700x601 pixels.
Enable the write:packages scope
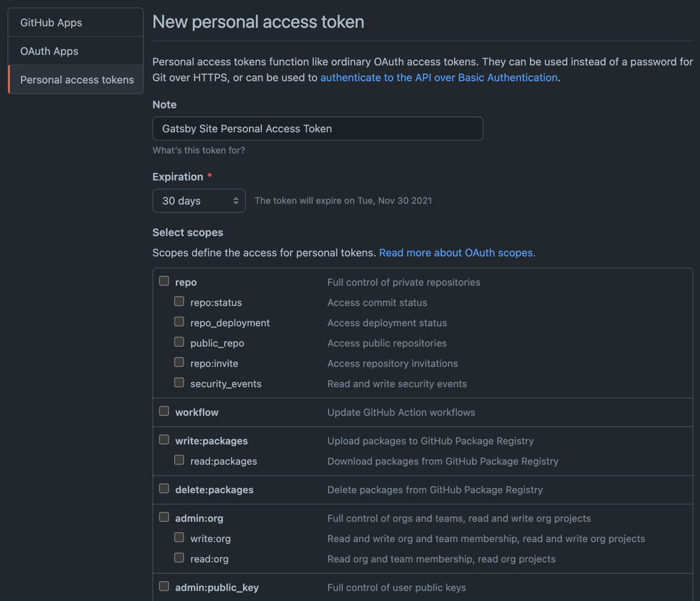[x=164, y=439]
